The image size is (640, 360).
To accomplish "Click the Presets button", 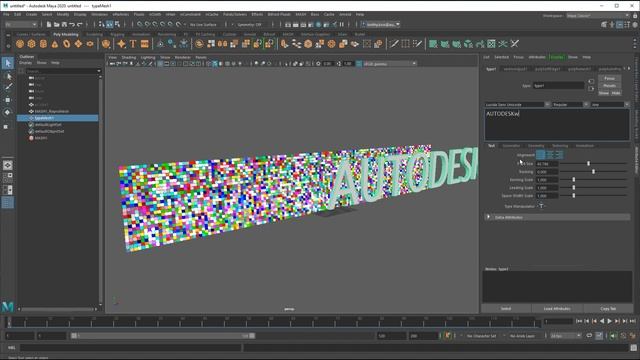I will [x=609, y=86].
